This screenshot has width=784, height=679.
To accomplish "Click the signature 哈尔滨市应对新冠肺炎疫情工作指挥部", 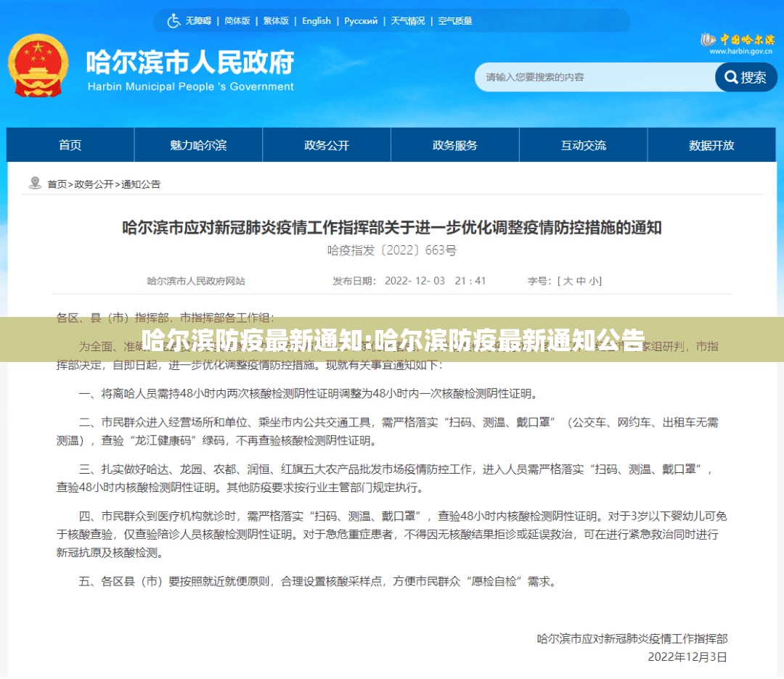I will coord(632,638).
